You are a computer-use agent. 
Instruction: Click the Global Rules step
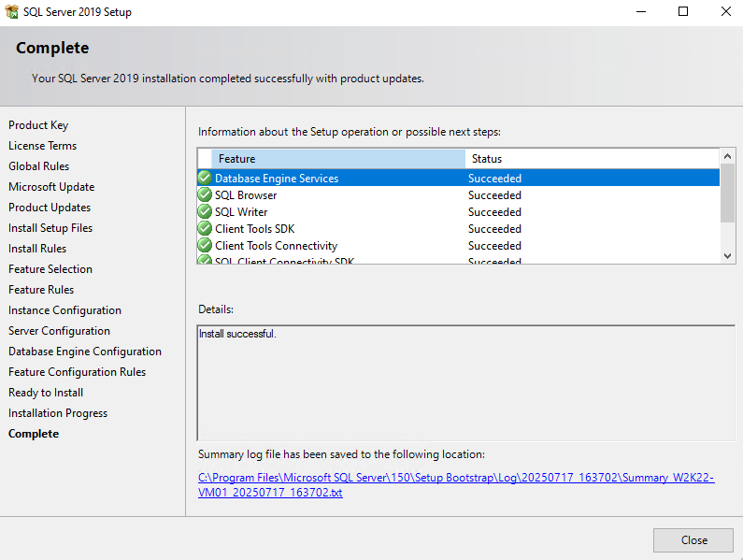click(39, 166)
